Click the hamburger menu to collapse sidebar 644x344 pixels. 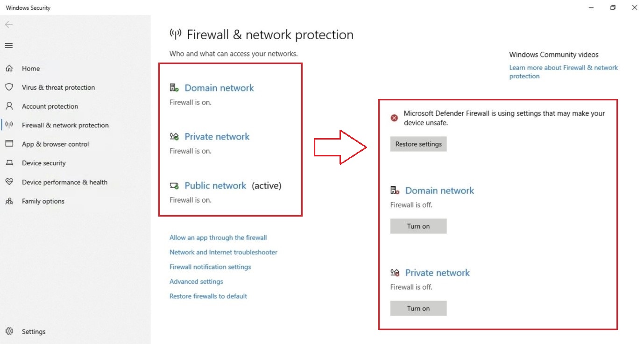coord(8,45)
